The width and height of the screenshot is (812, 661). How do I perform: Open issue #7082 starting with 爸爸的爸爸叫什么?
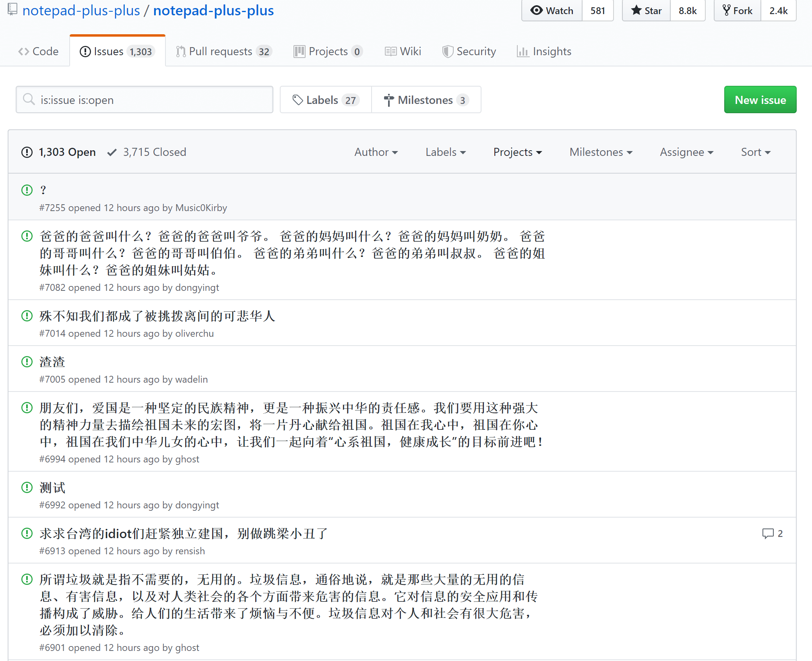[x=292, y=253]
